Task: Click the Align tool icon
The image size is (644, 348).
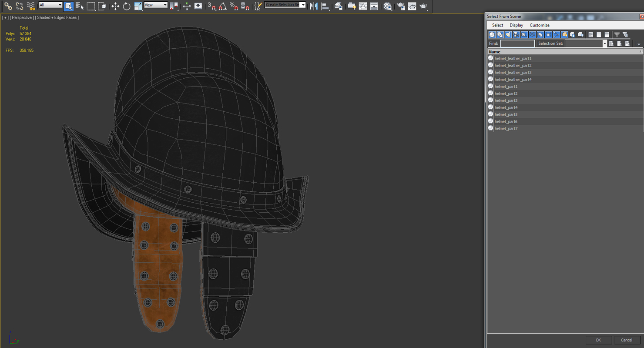Action: 325,6
